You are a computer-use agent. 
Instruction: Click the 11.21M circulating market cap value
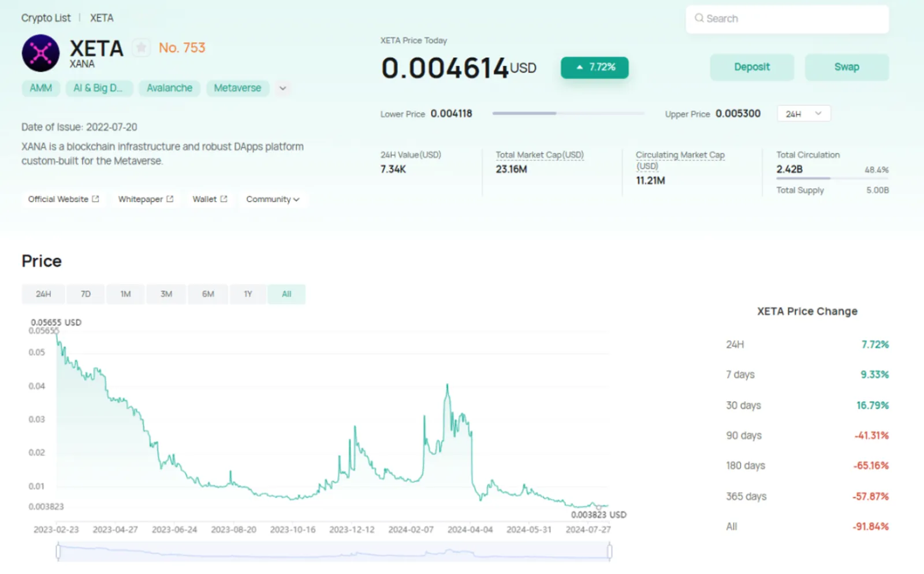point(650,181)
